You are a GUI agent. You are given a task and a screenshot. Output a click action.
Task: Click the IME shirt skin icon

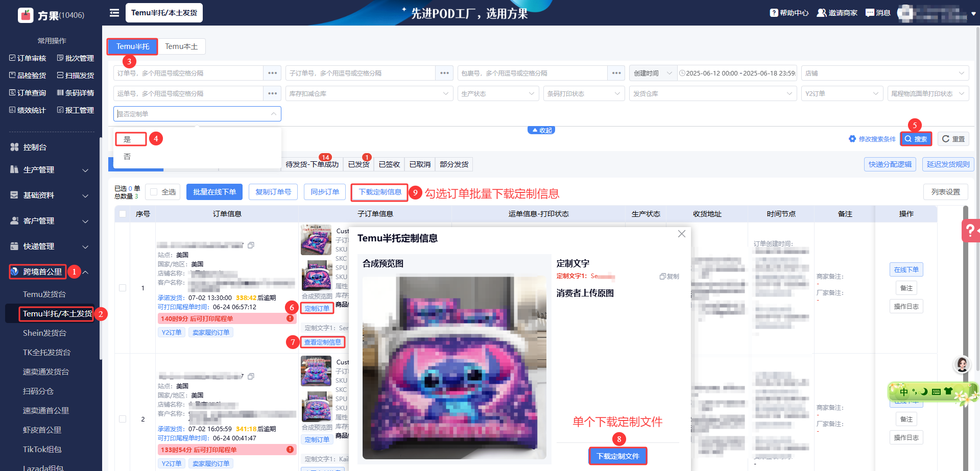click(948, 391)
